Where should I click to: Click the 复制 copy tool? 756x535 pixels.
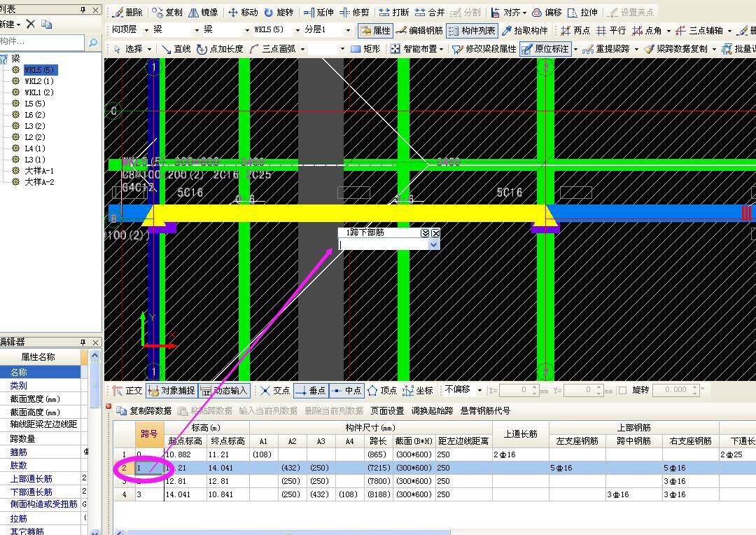pyautogui.click(x=167, y=12)
